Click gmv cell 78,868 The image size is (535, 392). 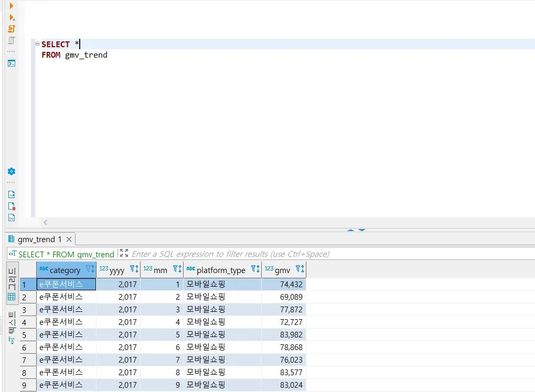(x=284, y=347)
